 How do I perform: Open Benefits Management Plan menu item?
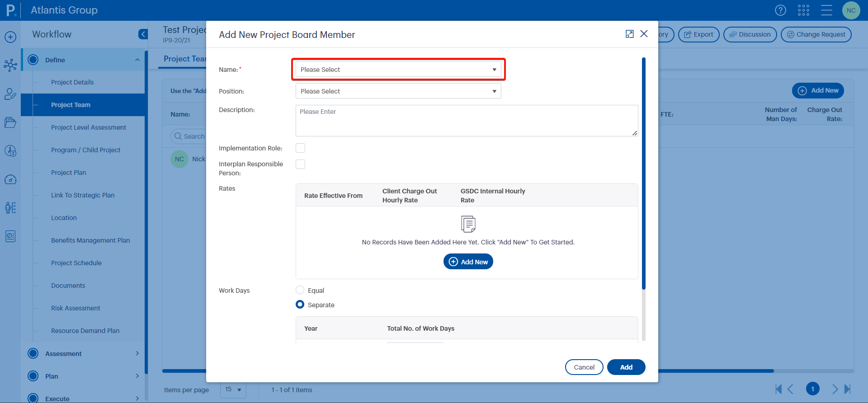point(90,240)
